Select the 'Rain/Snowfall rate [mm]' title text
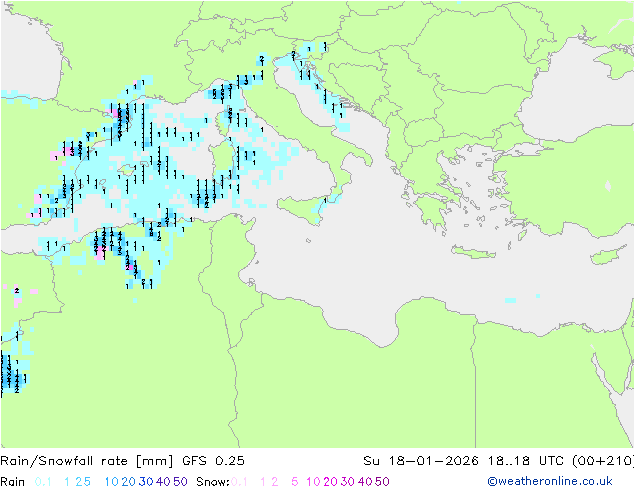 click(x=87, y=461)
